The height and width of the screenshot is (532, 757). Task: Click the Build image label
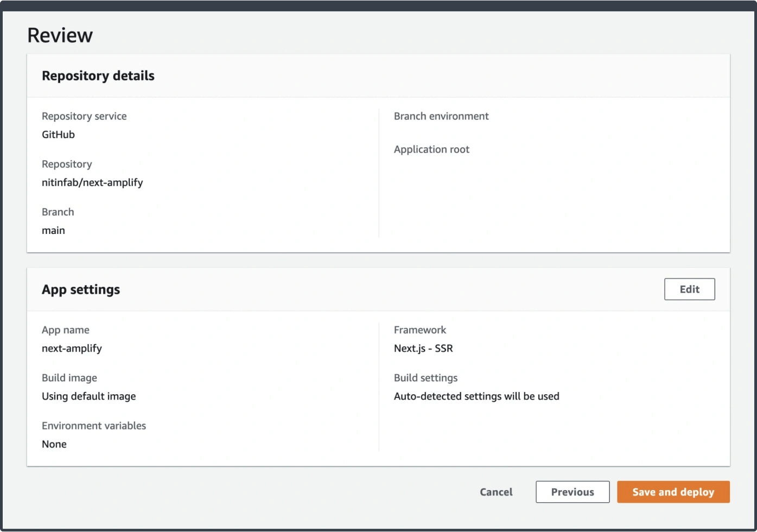[69, 378]
